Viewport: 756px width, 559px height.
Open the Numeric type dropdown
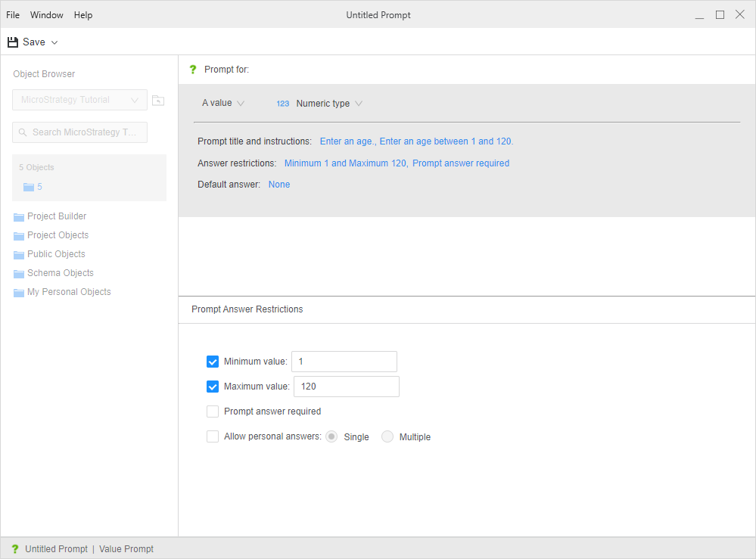point(329,104)
